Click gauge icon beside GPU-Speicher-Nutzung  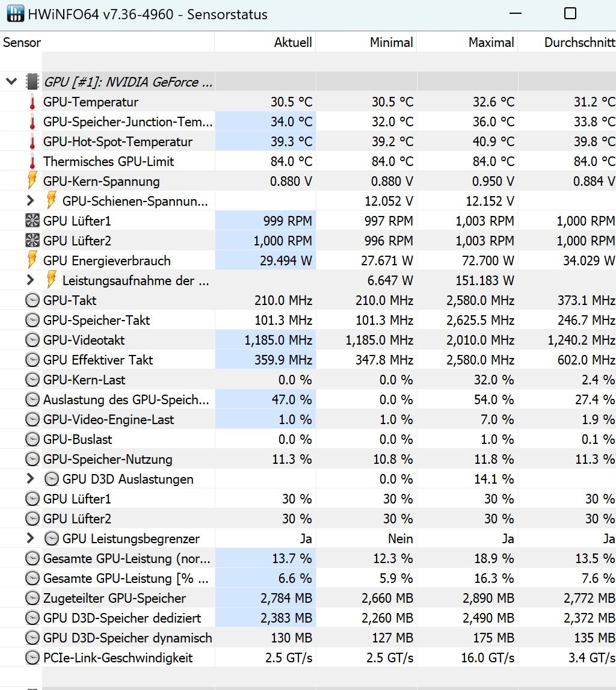pyautogui.click(x=32, y=459)
